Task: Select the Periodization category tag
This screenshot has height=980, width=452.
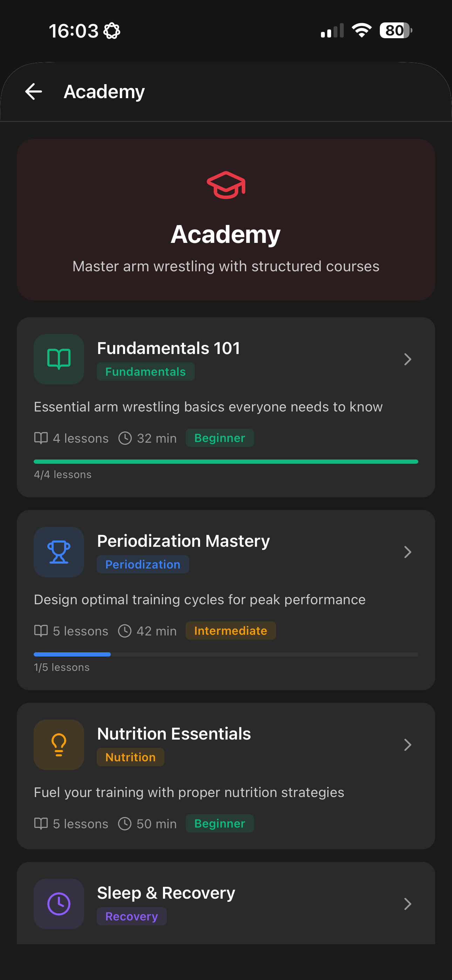Action: pyautogui.click(x=143, y=565)
